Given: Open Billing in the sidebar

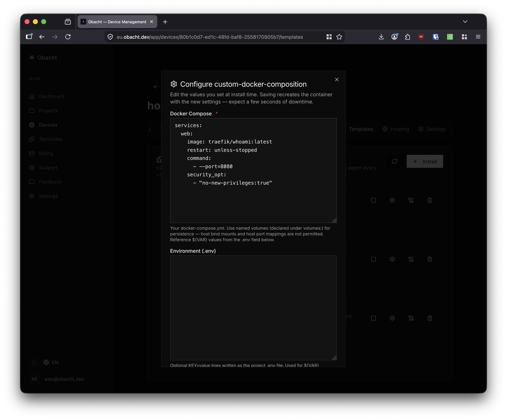Looking at the screenshot, I should [x=41, y=153].
